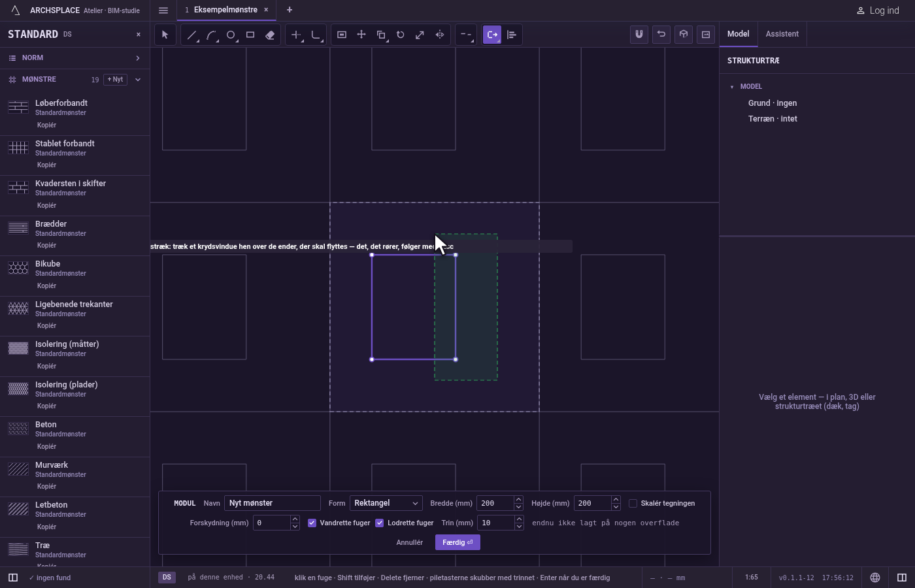This screenshot has height=588, width=915.
Task: Uncheck the Lodrette fuger checkbox
Action: [380, 523]
